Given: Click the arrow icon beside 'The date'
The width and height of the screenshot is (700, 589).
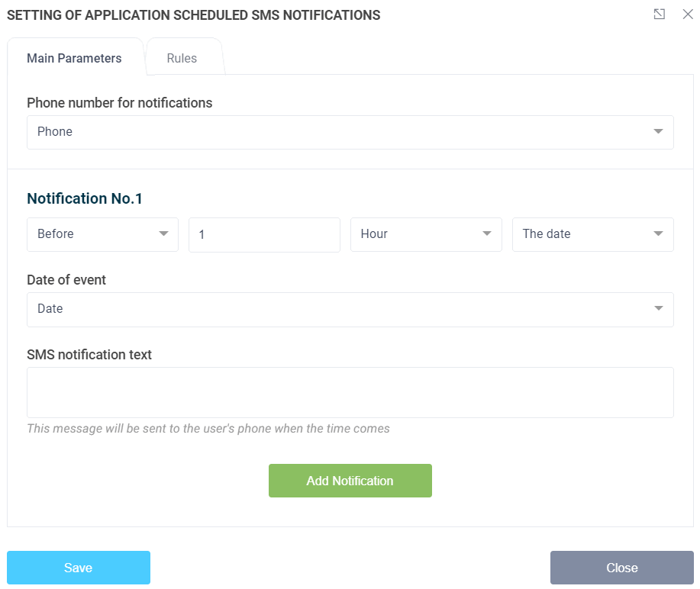Looking at the screenshot, I should tap(658, 234).
